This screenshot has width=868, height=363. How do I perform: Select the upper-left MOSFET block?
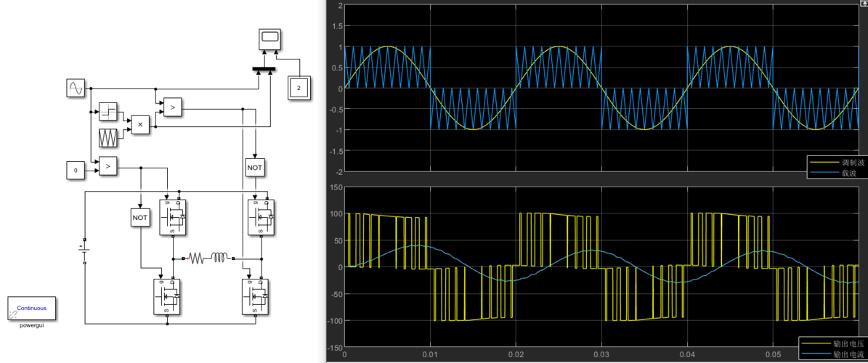(173, 216)
